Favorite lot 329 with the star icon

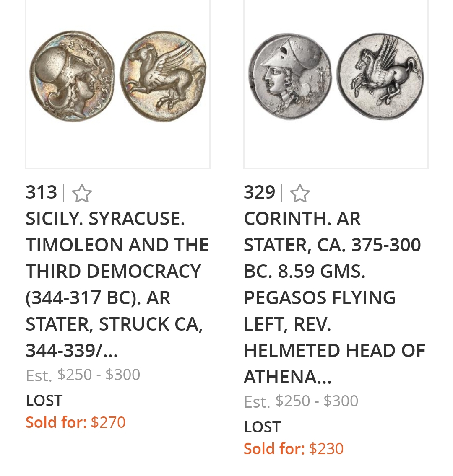[x=300, y=194]
